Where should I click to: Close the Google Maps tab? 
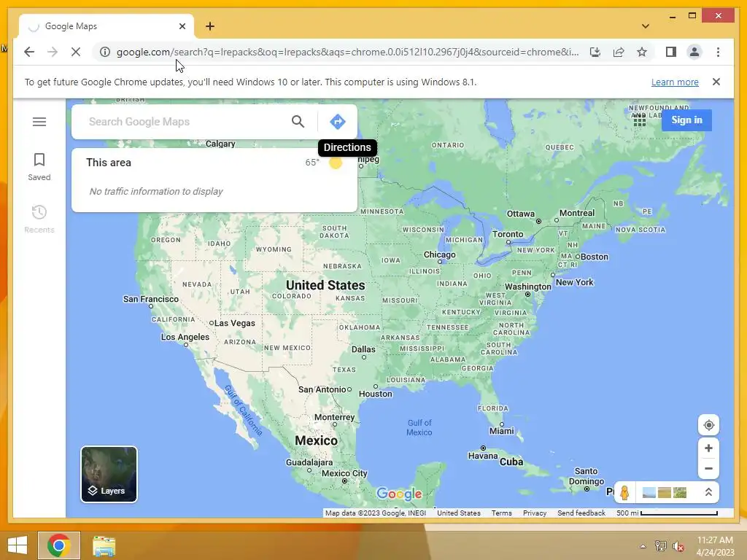[x=182, y=26]
